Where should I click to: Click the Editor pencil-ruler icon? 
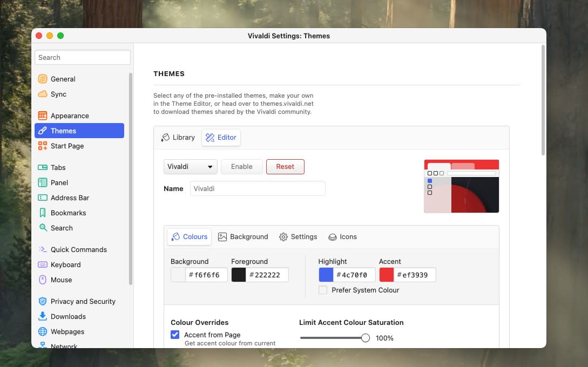tap(210, 138)
